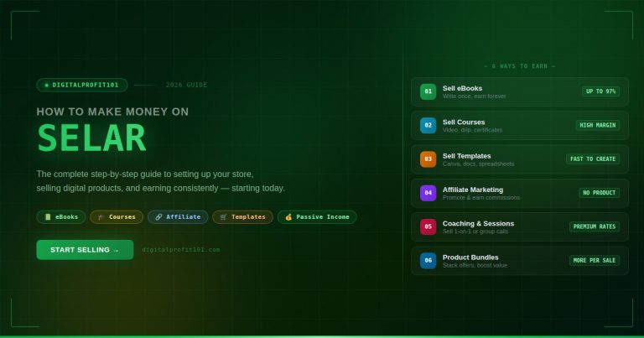Click 'Write once, earn forever' subtitle

click(474, 96)
